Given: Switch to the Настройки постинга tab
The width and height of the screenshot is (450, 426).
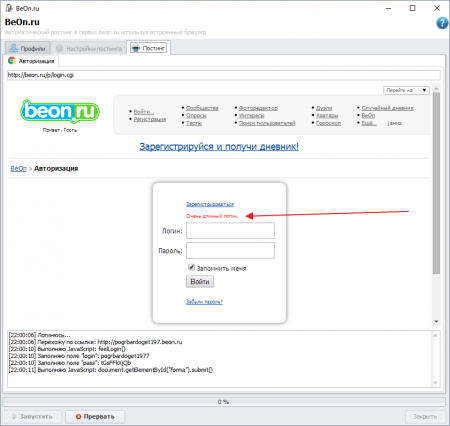Looking at the screenshot, I should coord(89,49).
